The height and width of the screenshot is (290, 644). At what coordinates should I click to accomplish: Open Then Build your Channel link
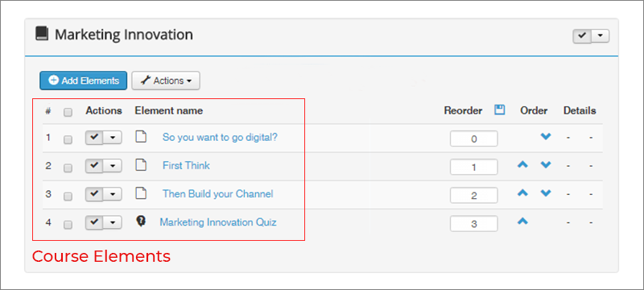[217, 194]
